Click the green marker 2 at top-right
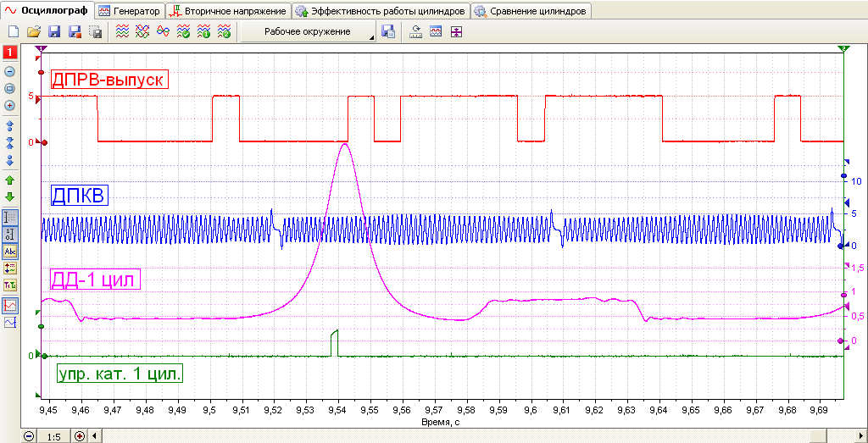Image resolution: width=868 pixels, height=443 pixels. point(843,49)
